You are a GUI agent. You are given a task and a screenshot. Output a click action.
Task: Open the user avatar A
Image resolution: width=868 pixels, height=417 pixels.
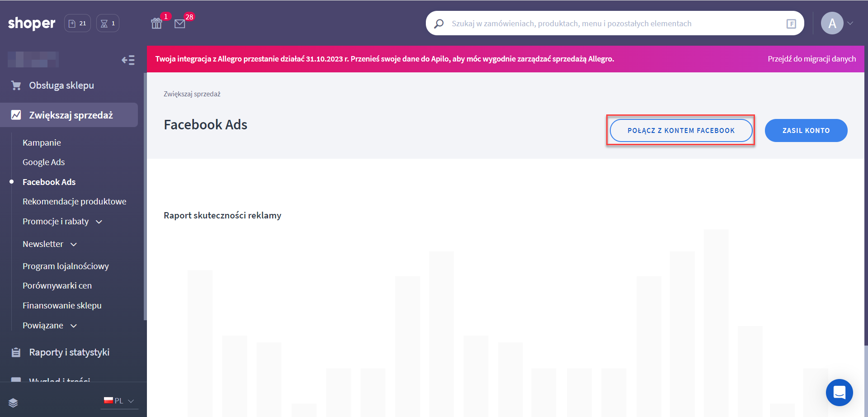coord(832,24)
